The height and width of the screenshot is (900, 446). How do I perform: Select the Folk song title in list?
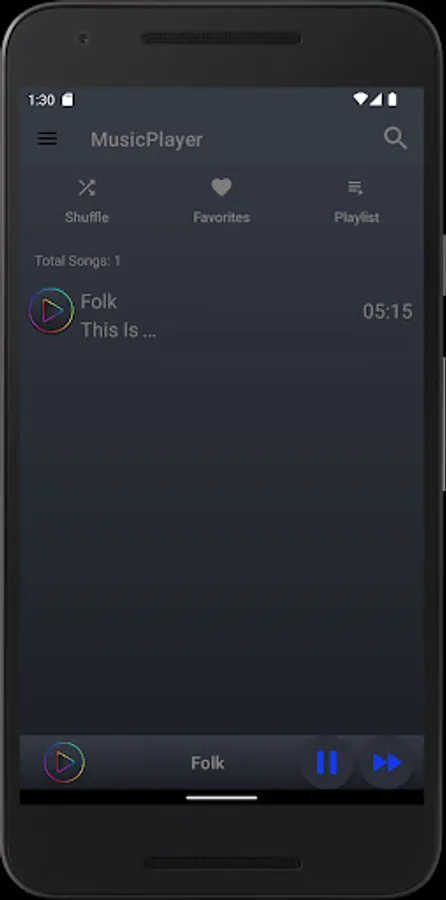tap(99, 301)
